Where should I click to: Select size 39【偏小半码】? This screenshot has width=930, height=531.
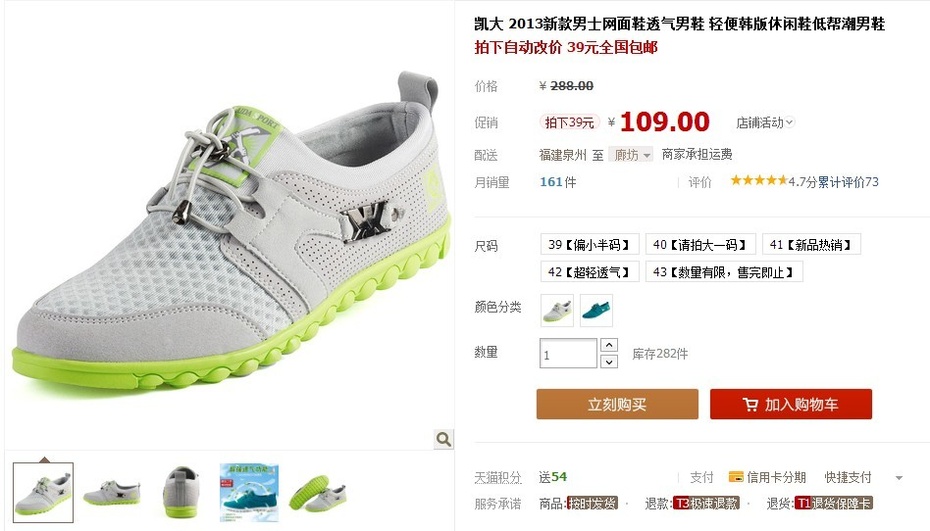pos(589,244)
